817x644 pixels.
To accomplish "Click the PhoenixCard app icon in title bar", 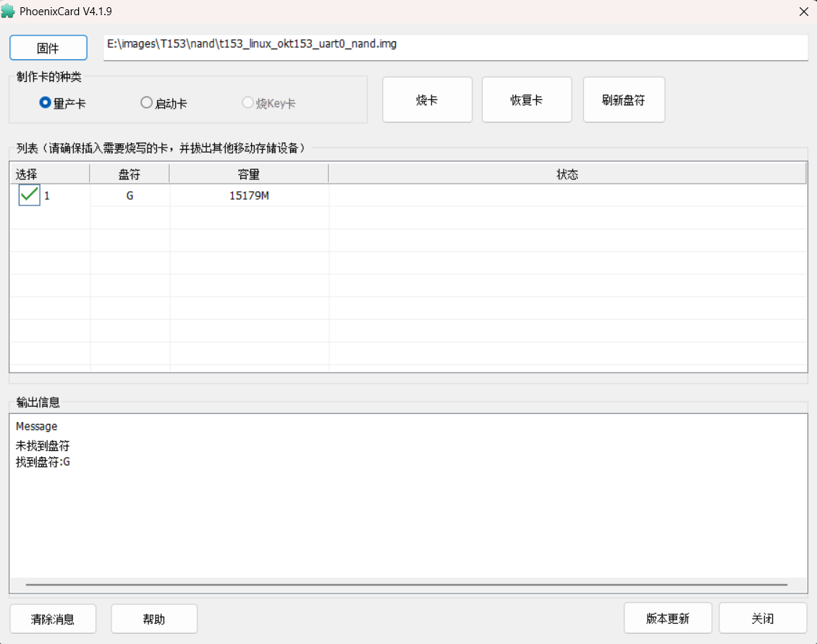I will (9, 12).
